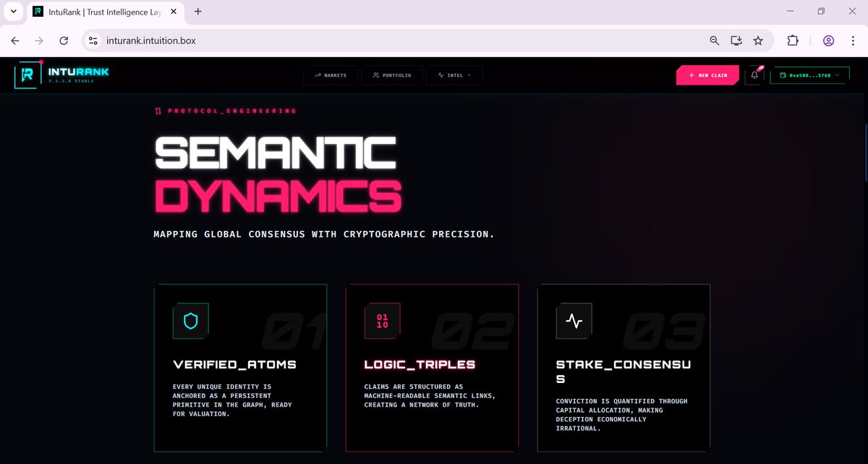Click the INTURANK brand name text
This screenshot has height=464, width=868.
[78, 72]
